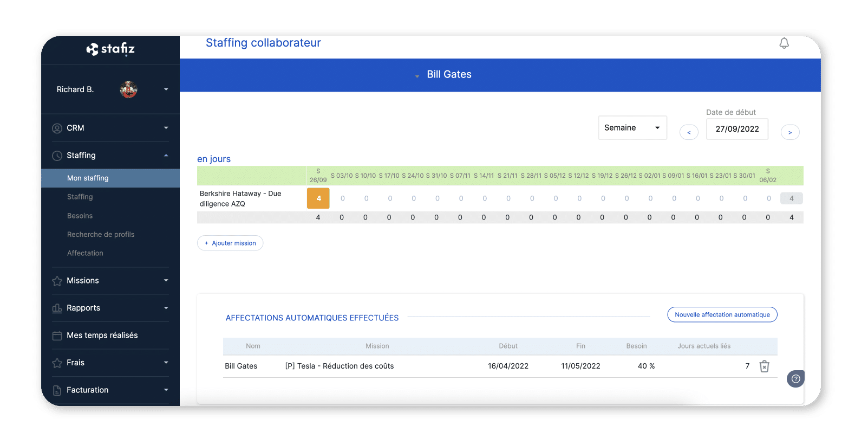Open Recherche de profils submenu item

click(101, 234)
